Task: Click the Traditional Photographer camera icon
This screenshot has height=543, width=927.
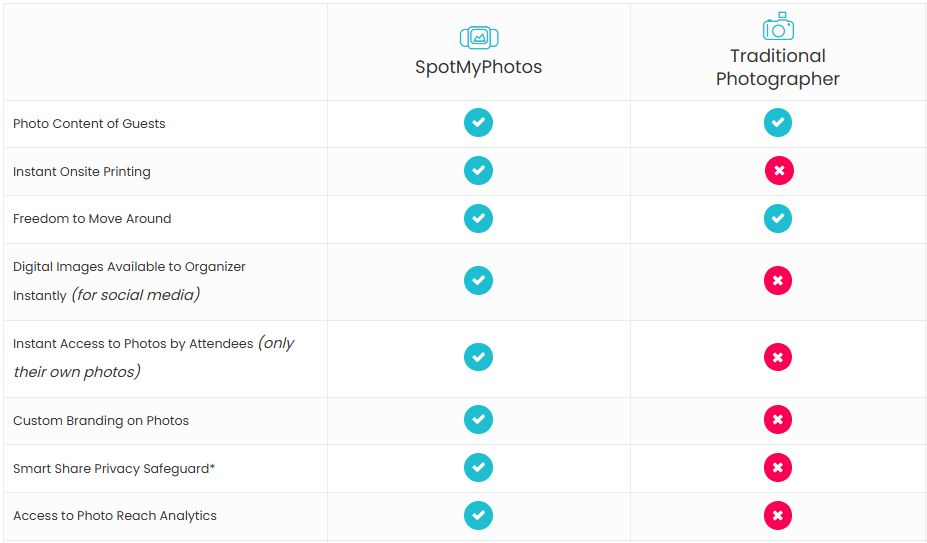Action: coord(778,26)
